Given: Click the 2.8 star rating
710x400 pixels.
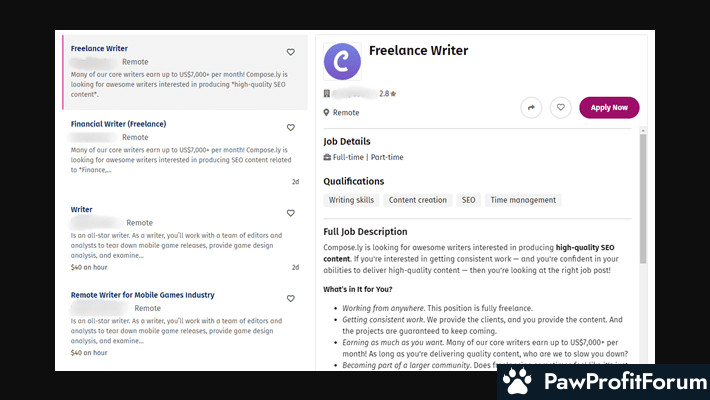Looking at the screenshot, I should click(x=388, y=94).
